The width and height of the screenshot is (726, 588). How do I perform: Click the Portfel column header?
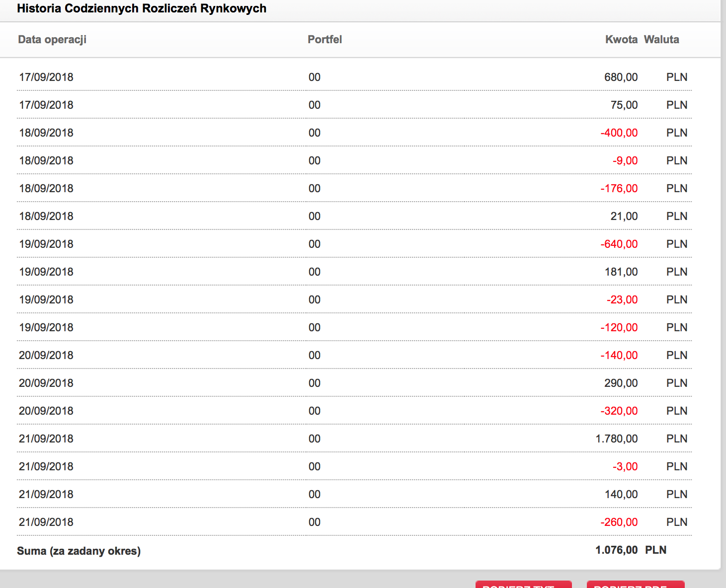point(324,40)
